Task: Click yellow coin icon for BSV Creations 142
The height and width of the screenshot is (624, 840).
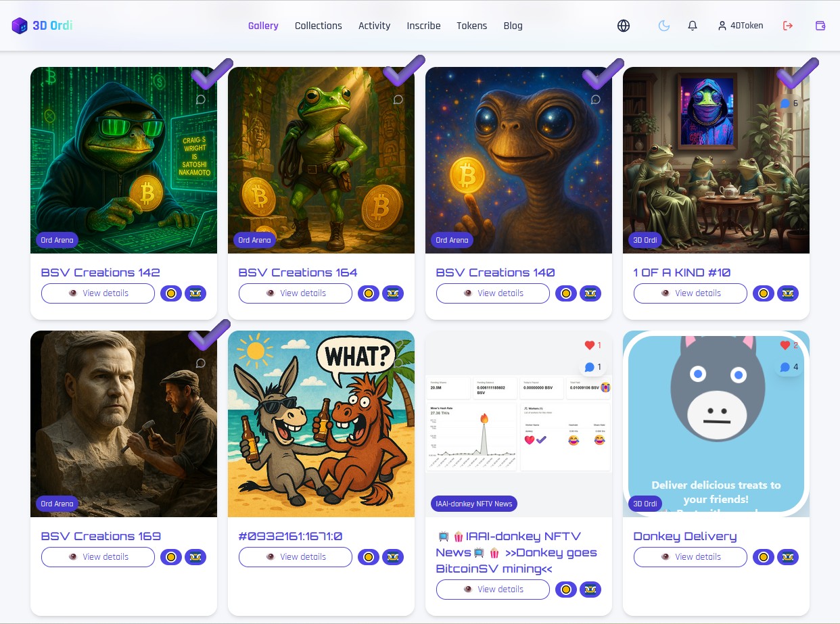Action: pyautogui.click(x=171, y=293)
